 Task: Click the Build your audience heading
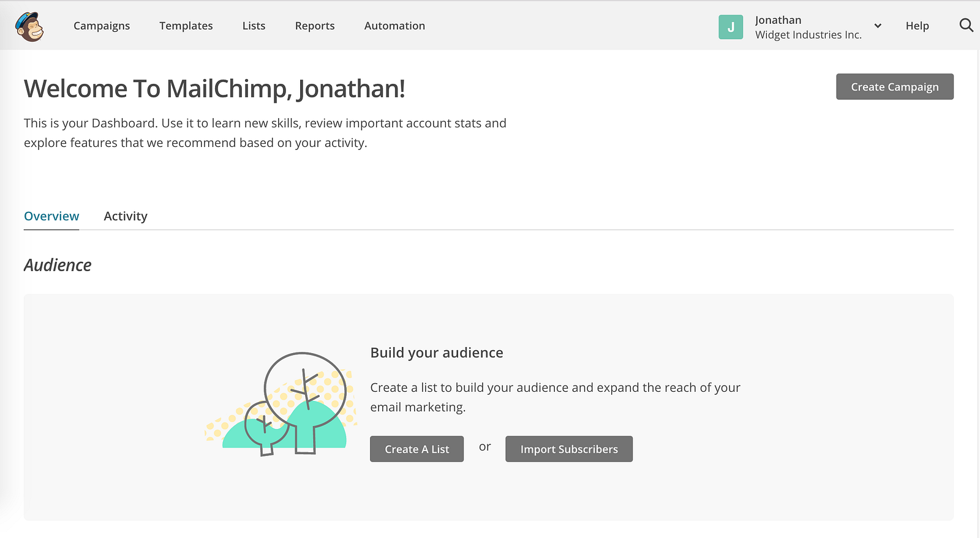point(437,353)
